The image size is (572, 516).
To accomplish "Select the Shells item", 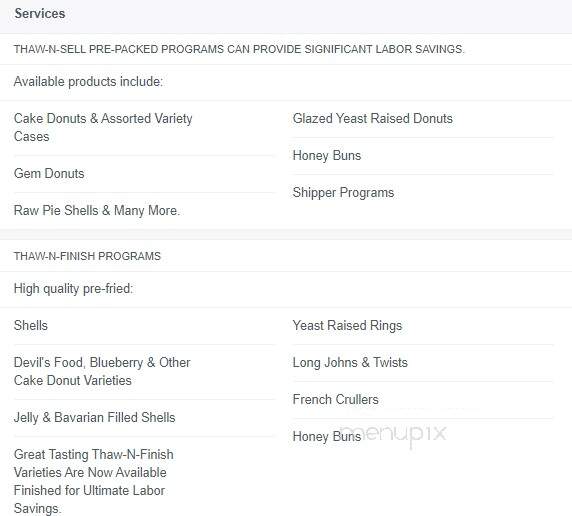I will pos(31,326).
